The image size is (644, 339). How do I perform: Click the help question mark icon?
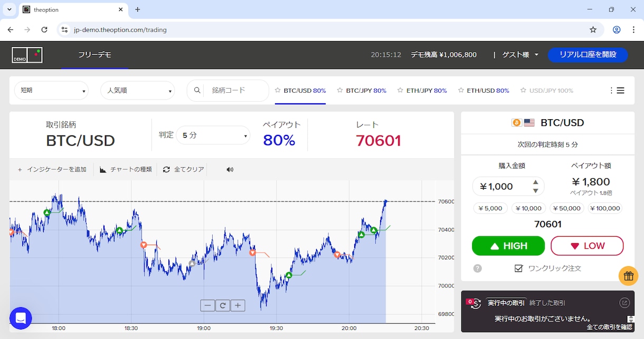(x=478, y=268)
